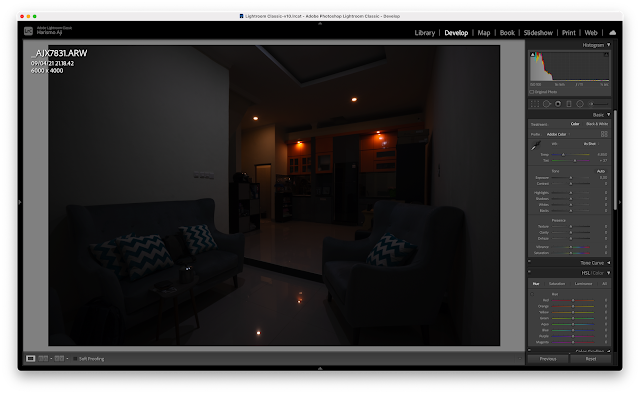Viewport: 640px width, 394px height.
Task: Switch to Loupe view mode
Action: (31, 358)
